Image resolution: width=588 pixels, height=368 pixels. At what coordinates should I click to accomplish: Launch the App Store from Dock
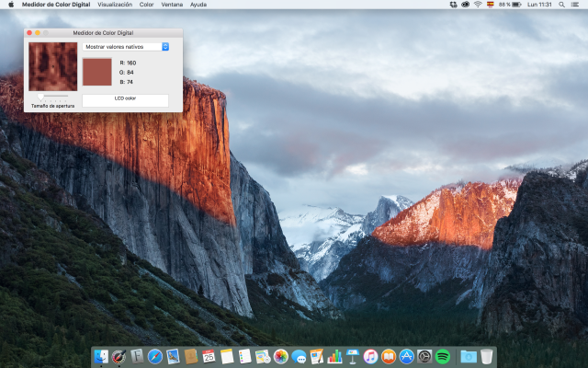click(x=406, y=356)
